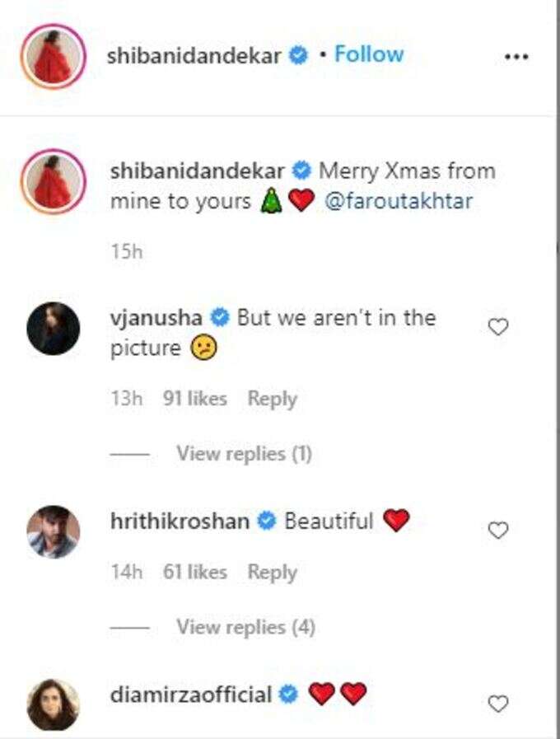Click the shibanidandekar username in the header
This screenshot has width=560, height=739.
click(x=194, y=56)
